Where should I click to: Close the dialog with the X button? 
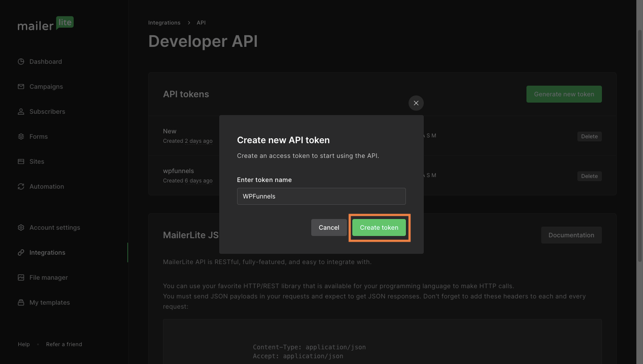pos(416,103)
